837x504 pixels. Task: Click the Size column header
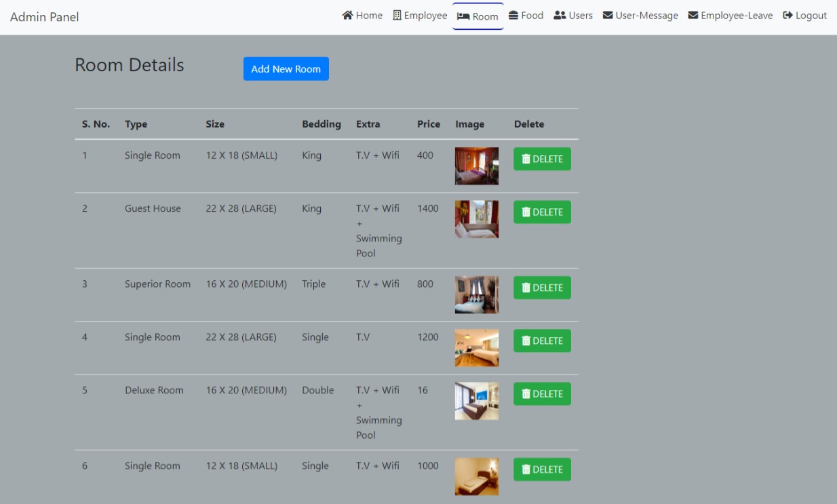point(215,124)
